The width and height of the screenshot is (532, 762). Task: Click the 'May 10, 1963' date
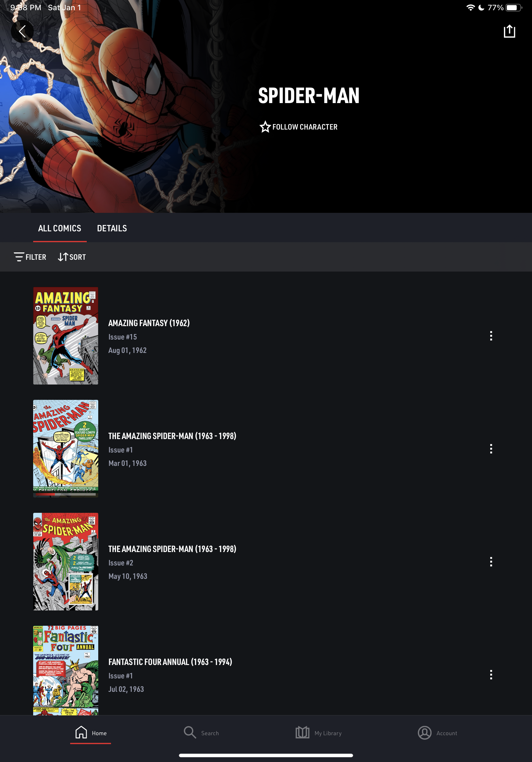128,576
